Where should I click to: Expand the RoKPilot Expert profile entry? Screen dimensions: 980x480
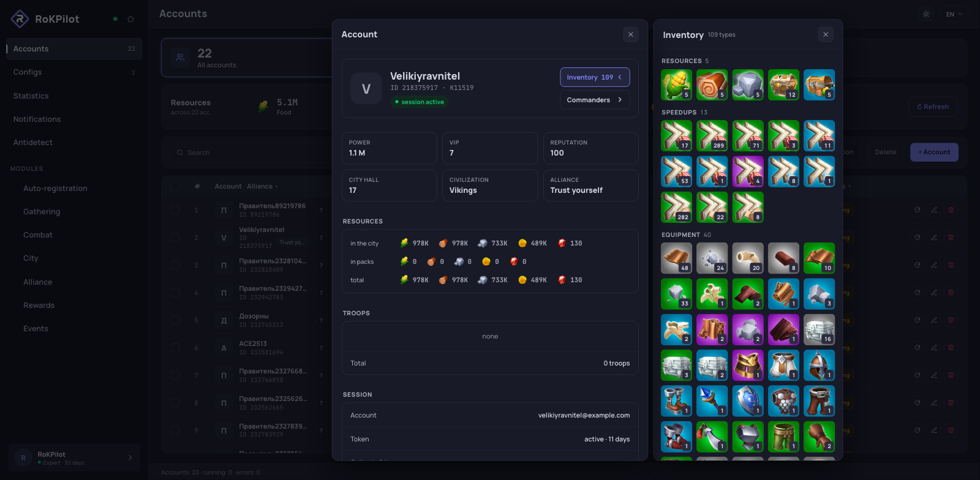click(x=75, y=458)
